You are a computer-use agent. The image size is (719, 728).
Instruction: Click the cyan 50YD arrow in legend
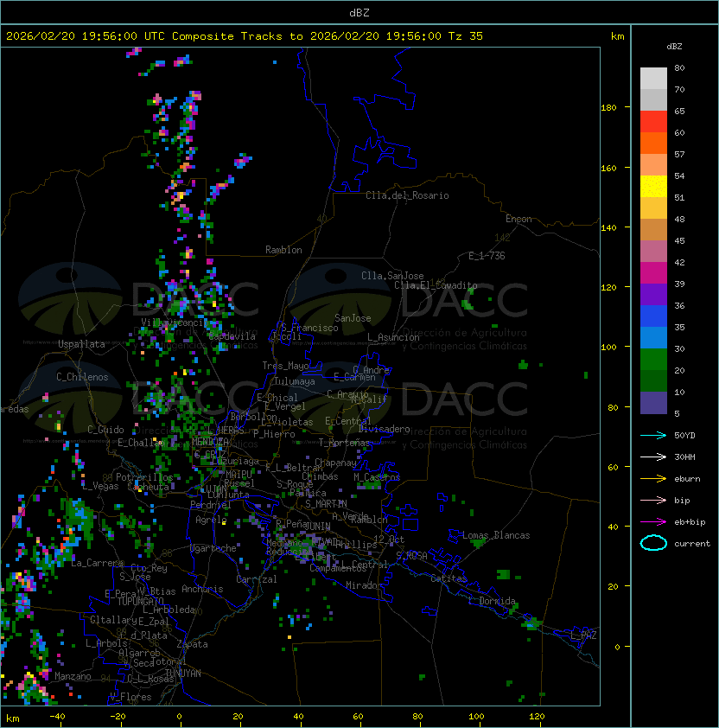coord(653,435)
